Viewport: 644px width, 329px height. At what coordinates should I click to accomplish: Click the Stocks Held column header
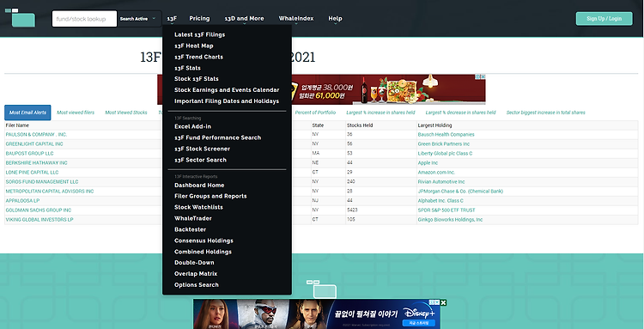(360, 125)
